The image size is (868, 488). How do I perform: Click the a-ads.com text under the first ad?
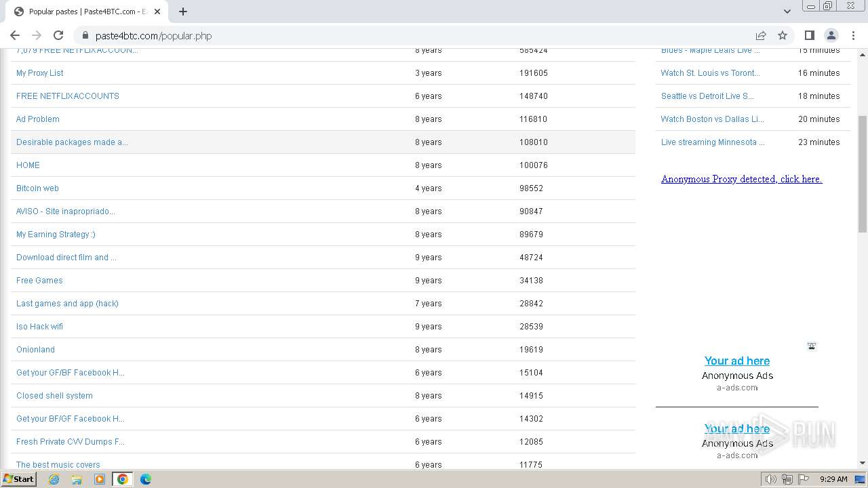click(x=737, y=388)
